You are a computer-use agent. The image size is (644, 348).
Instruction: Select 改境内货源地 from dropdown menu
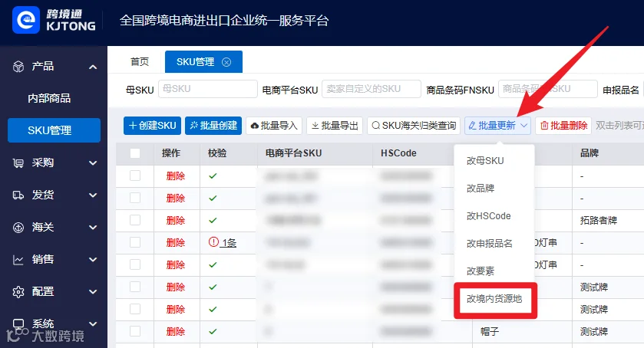tap(494, 299)
